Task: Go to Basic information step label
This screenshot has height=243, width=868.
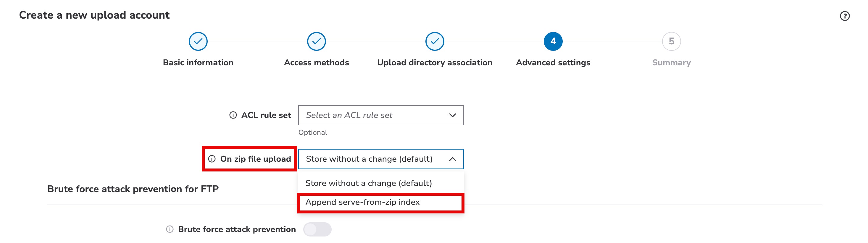Action: pos(198,63)
